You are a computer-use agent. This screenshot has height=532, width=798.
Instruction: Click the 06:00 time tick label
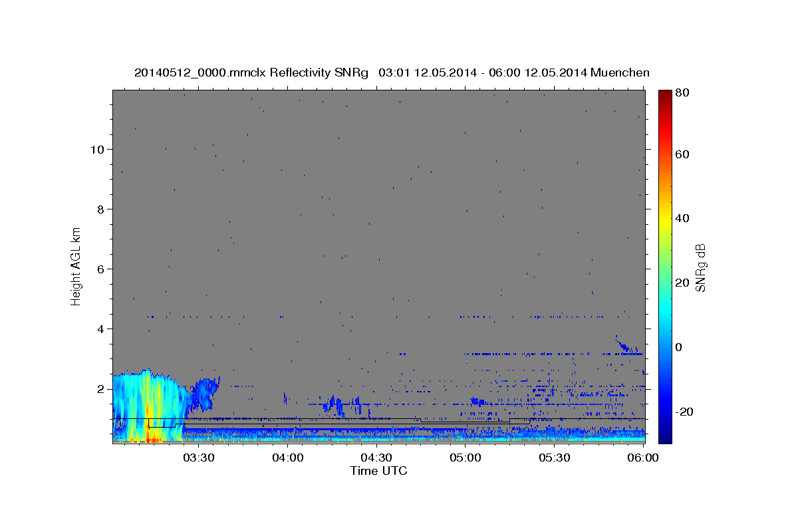point(643,458)
